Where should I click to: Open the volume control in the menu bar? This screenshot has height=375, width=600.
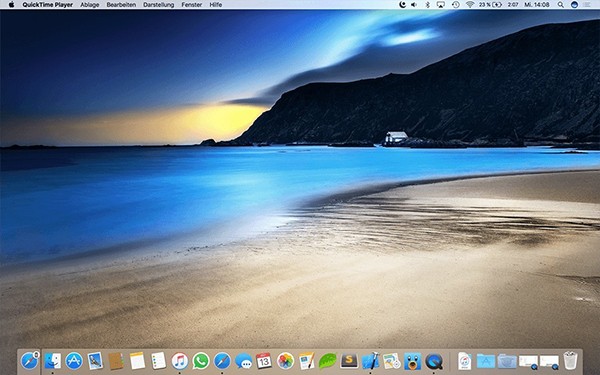click(414, 5)
